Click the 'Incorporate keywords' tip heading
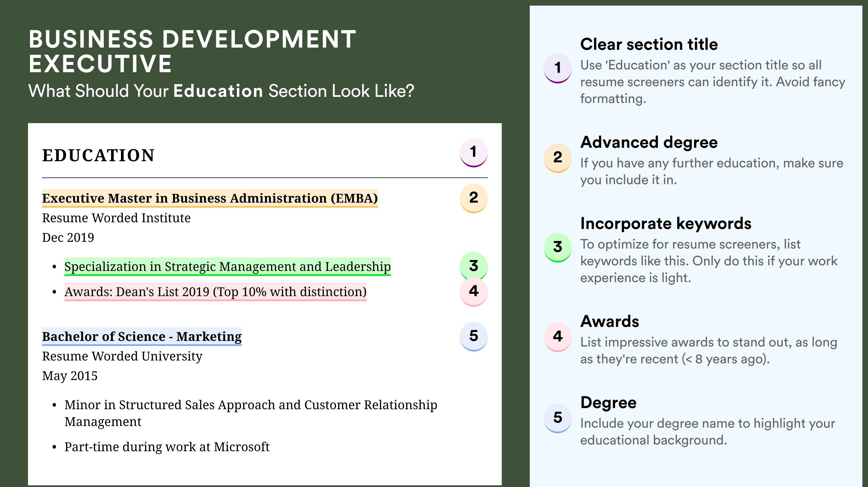 [666, 224]
